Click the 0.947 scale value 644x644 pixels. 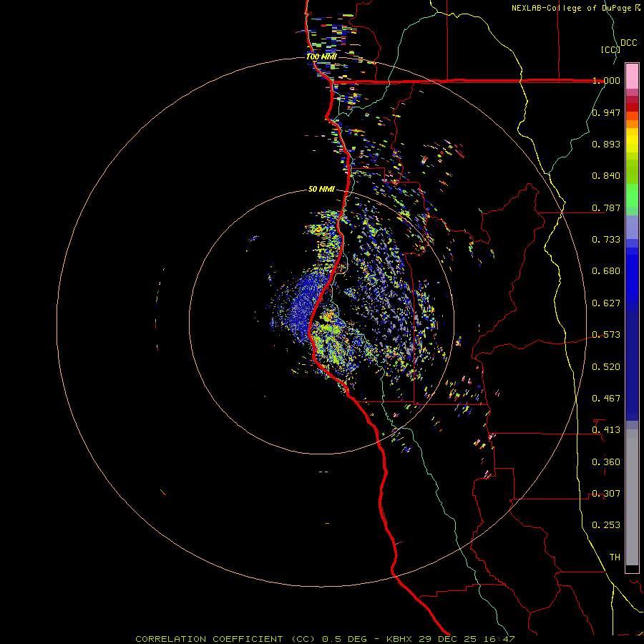[606, 112]
